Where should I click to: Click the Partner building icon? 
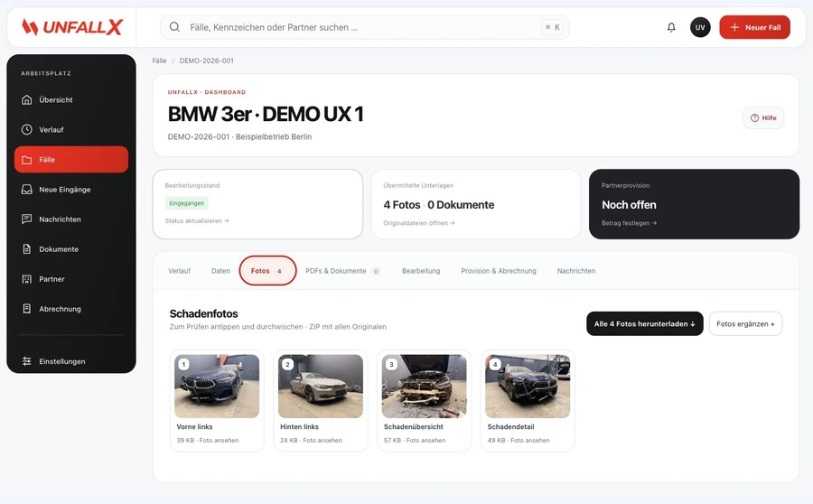pyautogui.click(x=27, y=279)
